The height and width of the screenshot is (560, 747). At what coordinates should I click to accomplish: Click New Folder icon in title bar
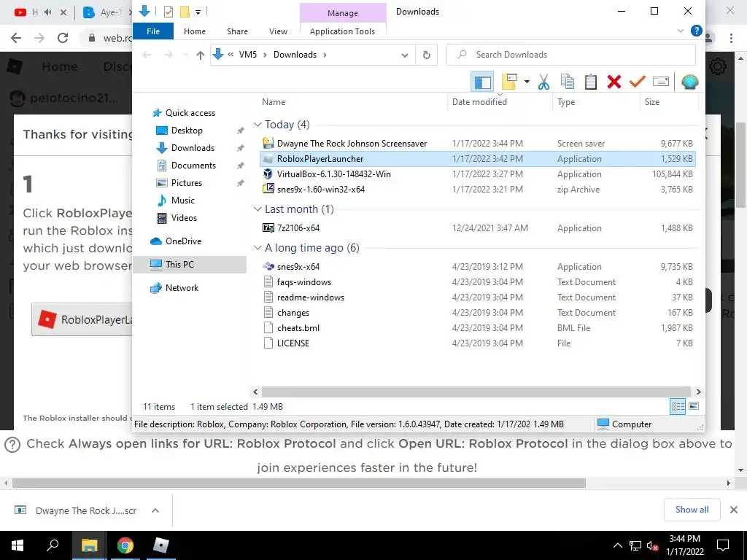point(185,12)
